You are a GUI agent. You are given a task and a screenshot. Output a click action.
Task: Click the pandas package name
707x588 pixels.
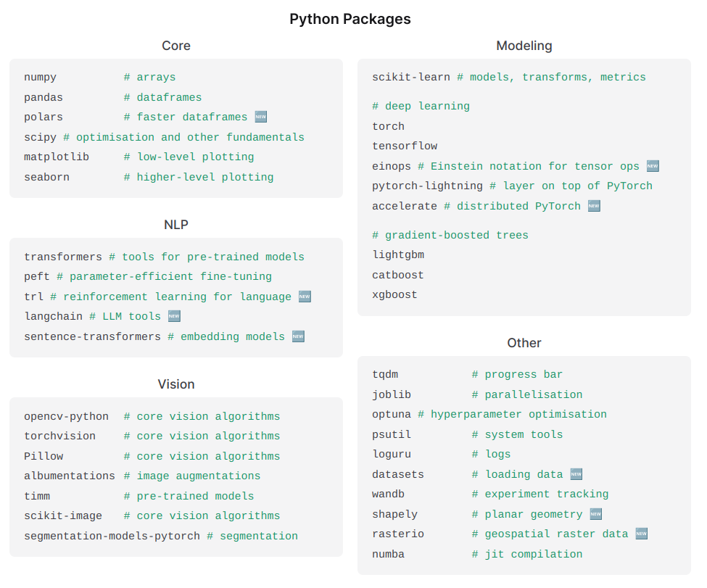pyautogui.click(x=43, y=97)
